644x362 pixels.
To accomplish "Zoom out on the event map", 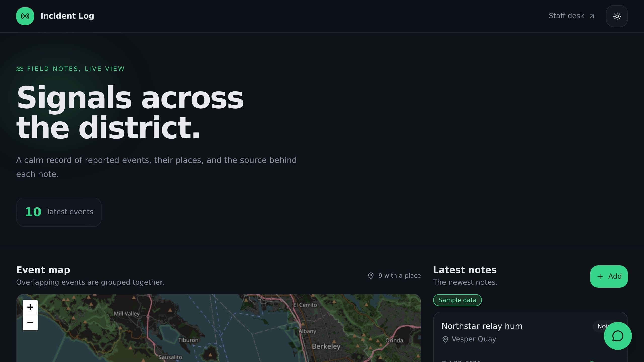I will pos(30,323).
